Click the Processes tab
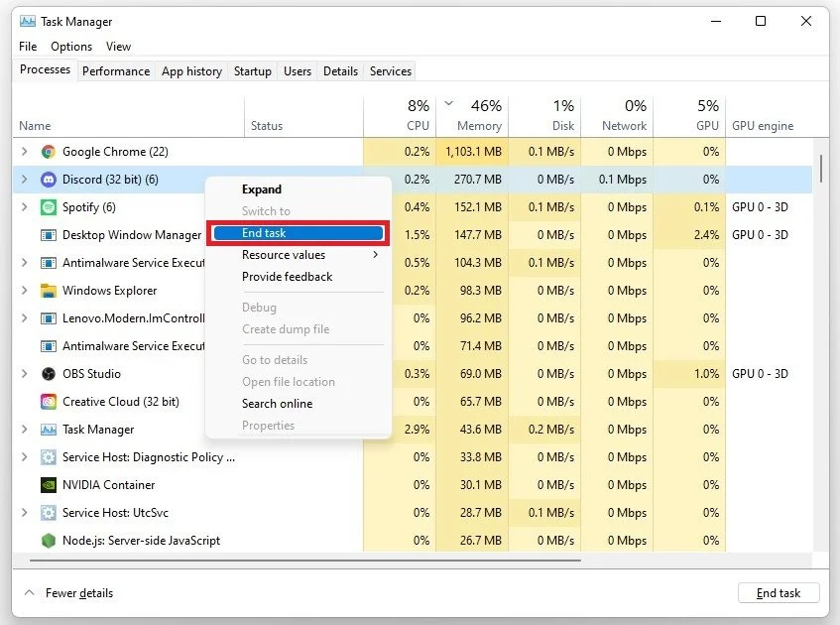The height and width of the screenshot is (625, 840). [45, 69]
